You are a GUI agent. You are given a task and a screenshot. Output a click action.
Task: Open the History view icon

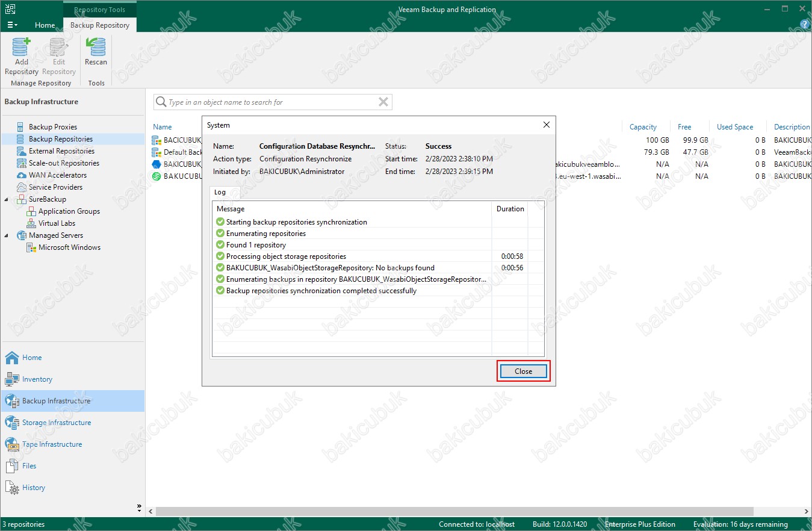click(12, 488)
